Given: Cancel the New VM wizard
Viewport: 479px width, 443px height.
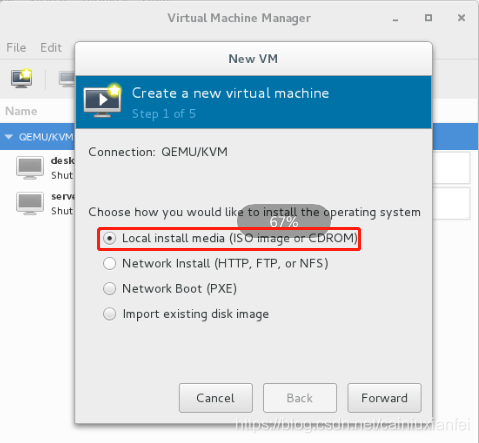Looking at the screenshot, I should (x=216, y=398).
